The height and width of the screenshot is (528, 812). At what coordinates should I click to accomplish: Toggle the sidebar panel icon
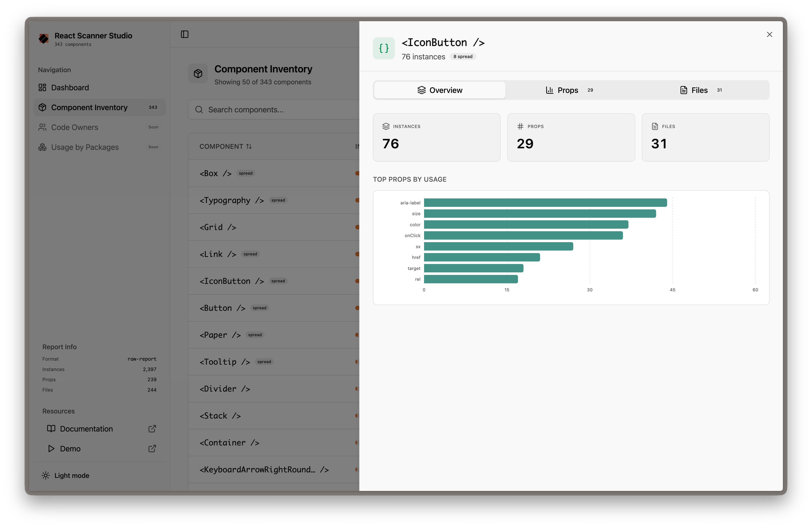tap(185, 34)
